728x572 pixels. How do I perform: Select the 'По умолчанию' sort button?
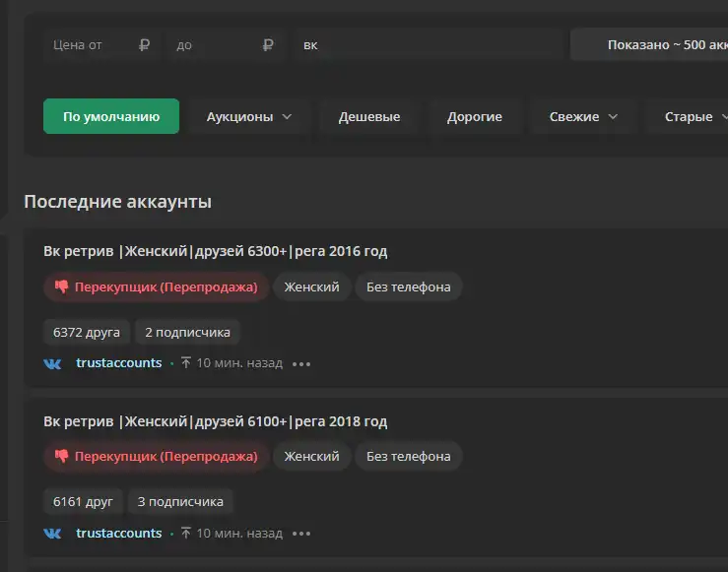click(x=111, y=116)
